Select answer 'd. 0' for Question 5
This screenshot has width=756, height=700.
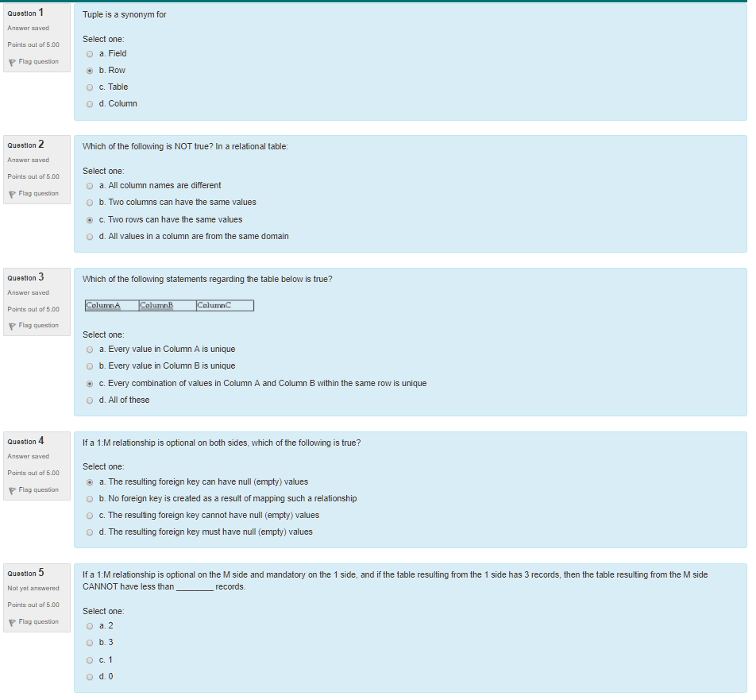tap(89, 676)
